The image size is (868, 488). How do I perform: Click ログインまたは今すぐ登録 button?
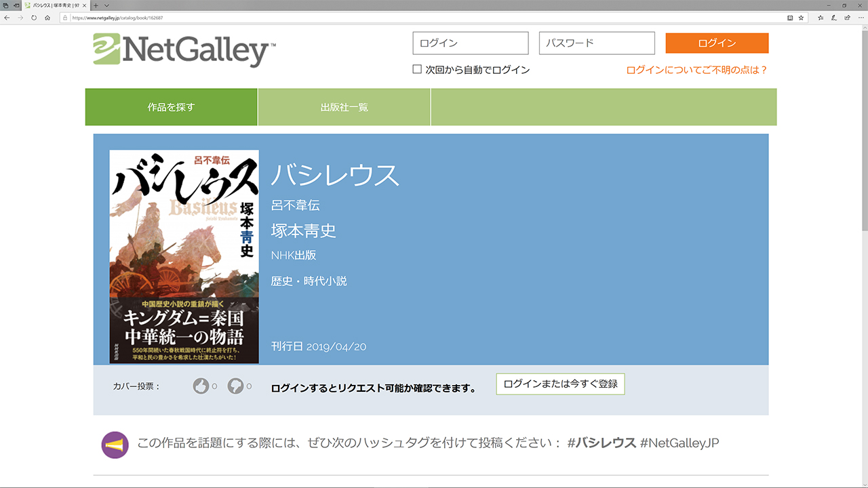click(560, 384)
